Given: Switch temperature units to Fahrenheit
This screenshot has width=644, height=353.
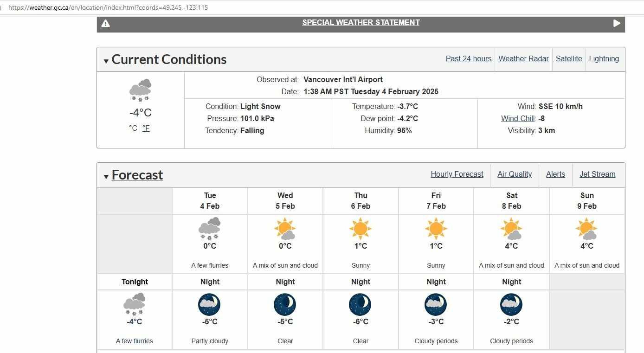Looking at the screenshot, I should point(146,128).
